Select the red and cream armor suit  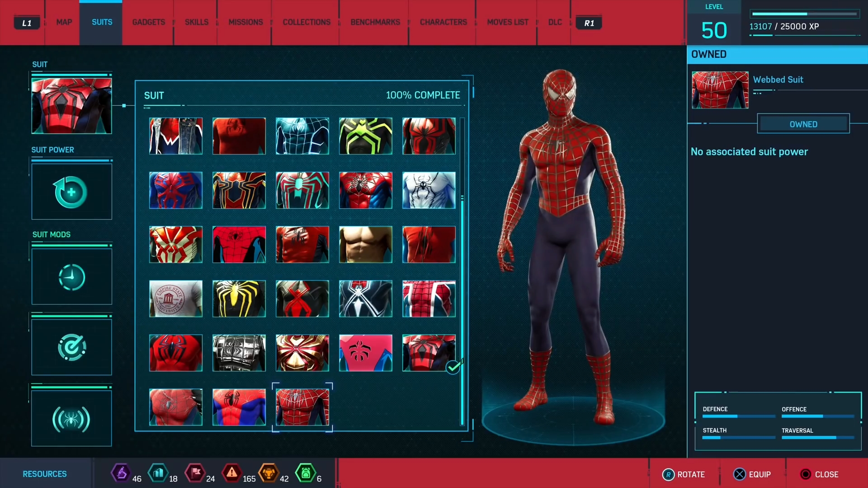(176, 244)
